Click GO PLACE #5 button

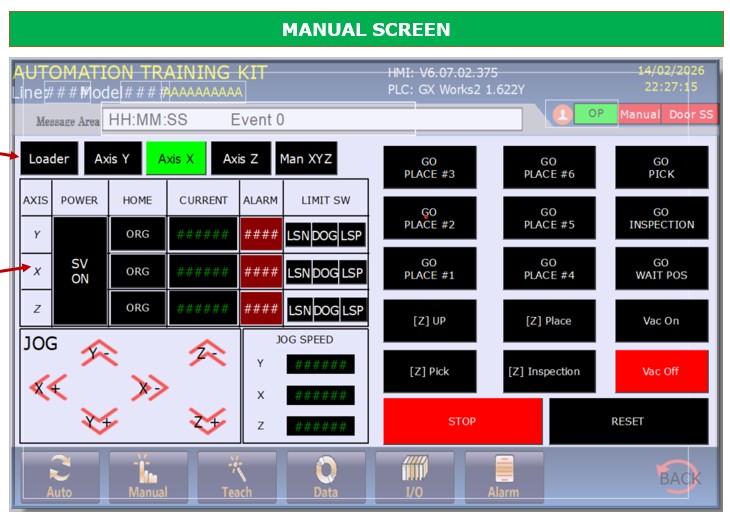[549, 218]
